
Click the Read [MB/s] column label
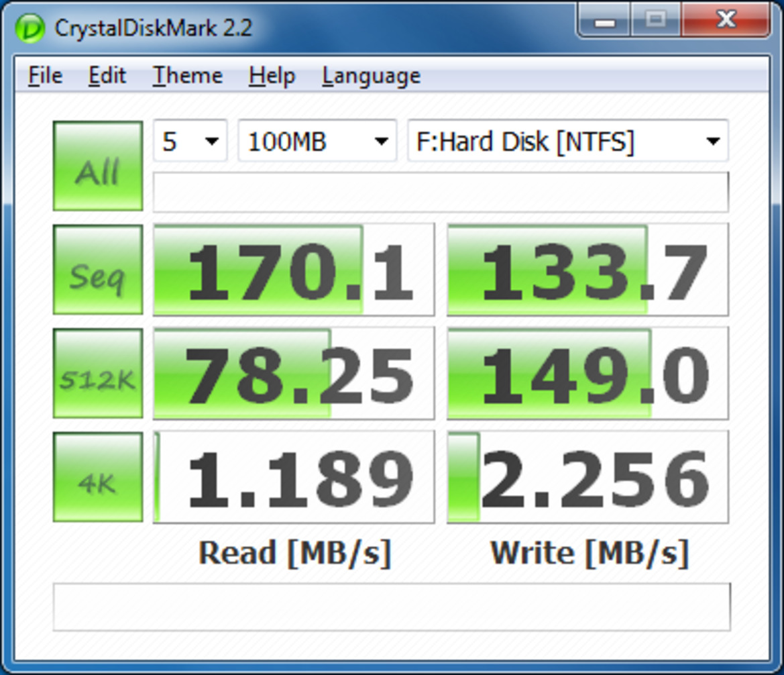[x=294, y=554]
